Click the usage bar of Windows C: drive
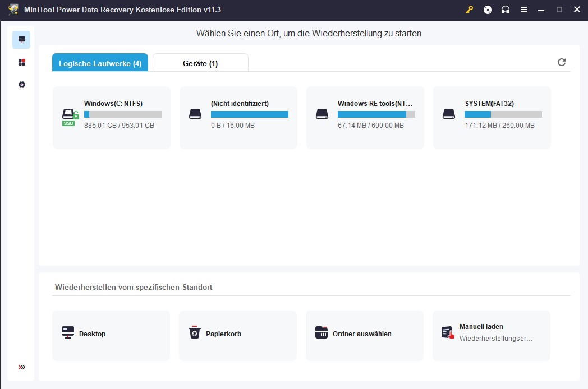This screenshot has width=588, height=389. (x=123, y=114)
